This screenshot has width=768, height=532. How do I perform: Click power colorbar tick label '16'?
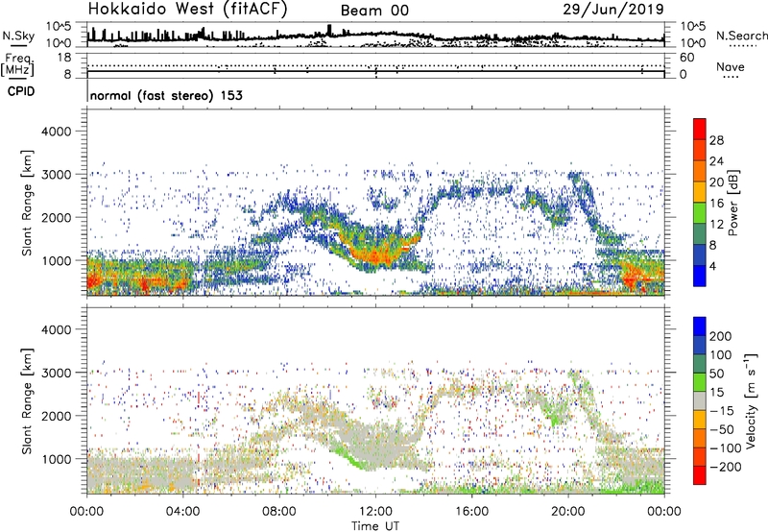pos(716,204)
